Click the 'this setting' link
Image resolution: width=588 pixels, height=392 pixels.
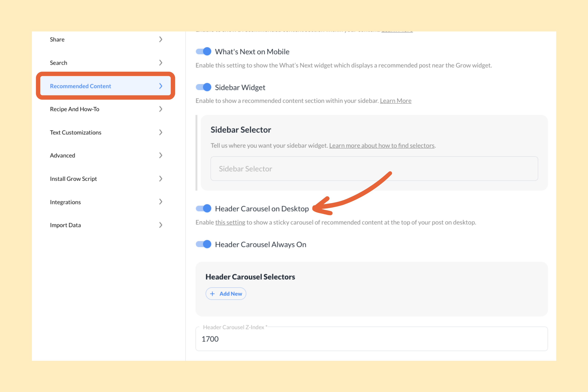coord(230,222)
